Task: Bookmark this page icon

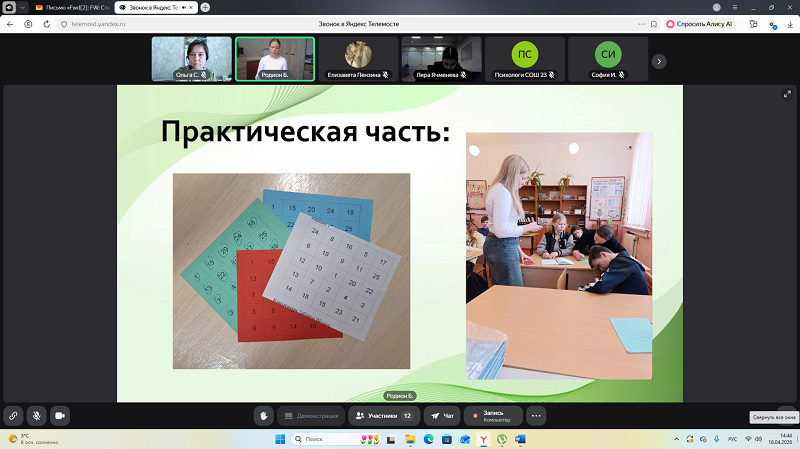Action: pos(654,24)
